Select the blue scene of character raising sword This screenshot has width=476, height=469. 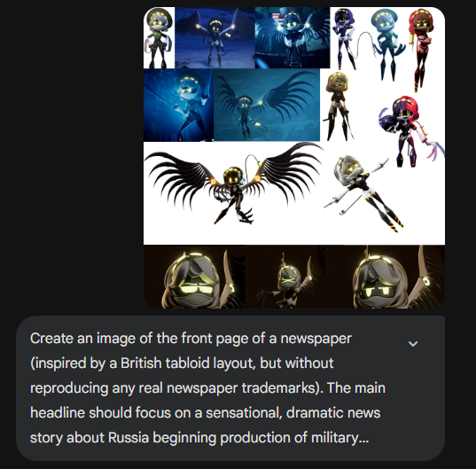tap(178, 105)
